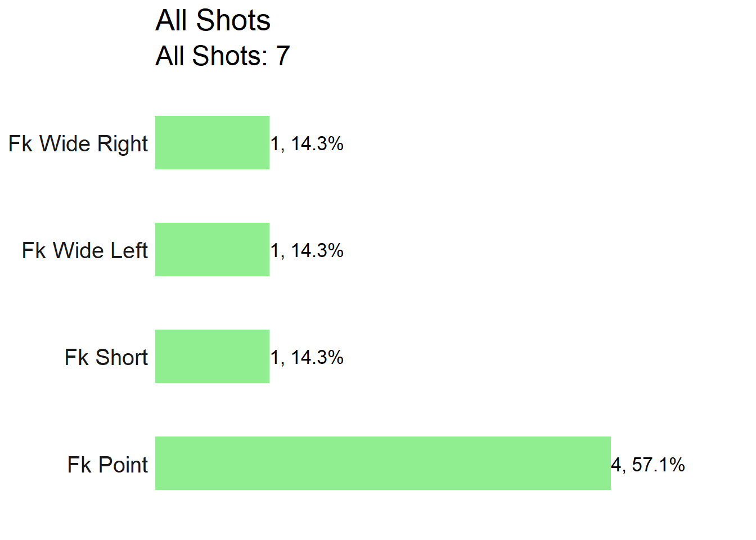
Task: Click the Fk Wide Left bar
Action: click(212, 249)
